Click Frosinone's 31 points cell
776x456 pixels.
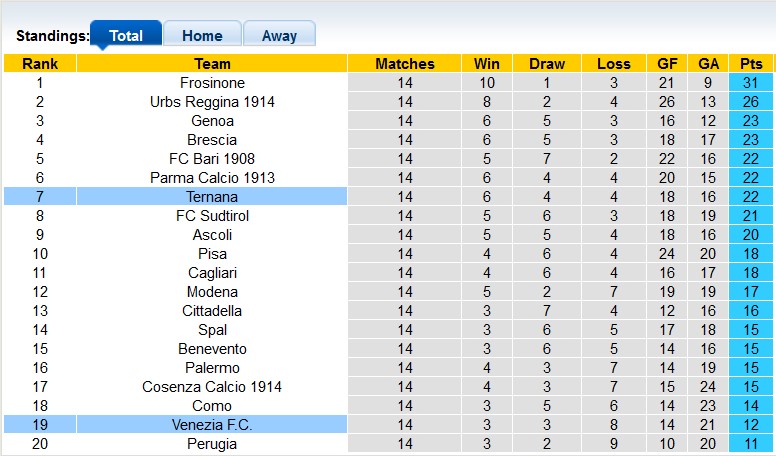pyautogui.click(x=751, y=83)
